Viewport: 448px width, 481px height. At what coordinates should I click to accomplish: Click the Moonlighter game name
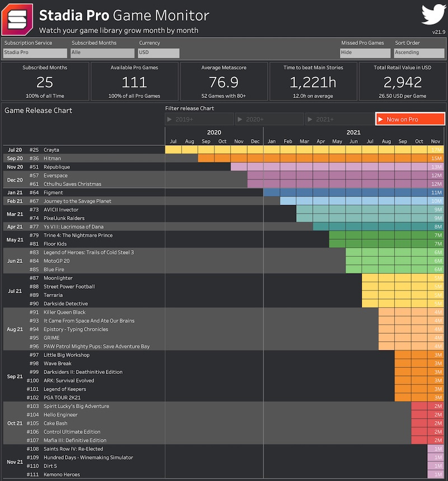(58, 278)
